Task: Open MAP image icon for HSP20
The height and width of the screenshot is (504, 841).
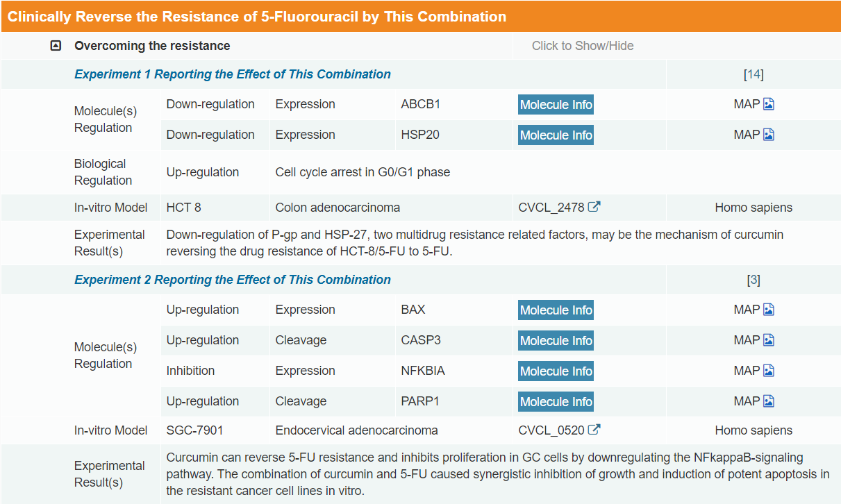Action: coord(769,135)
